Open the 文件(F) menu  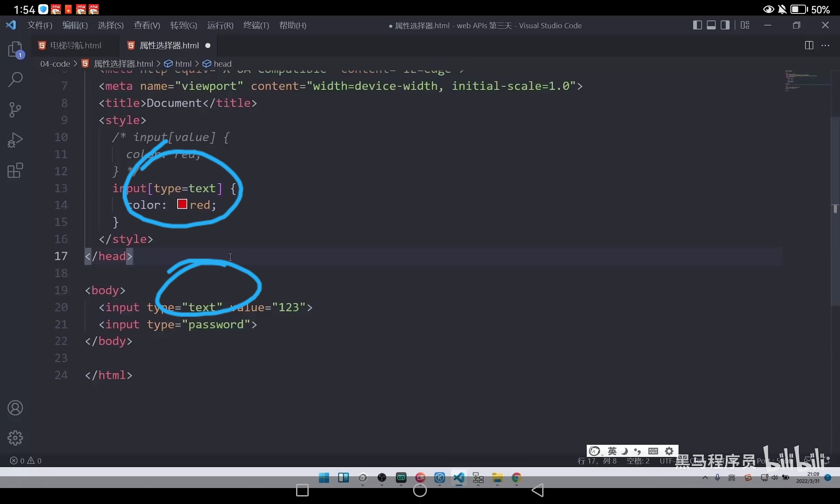pos(40,25)
